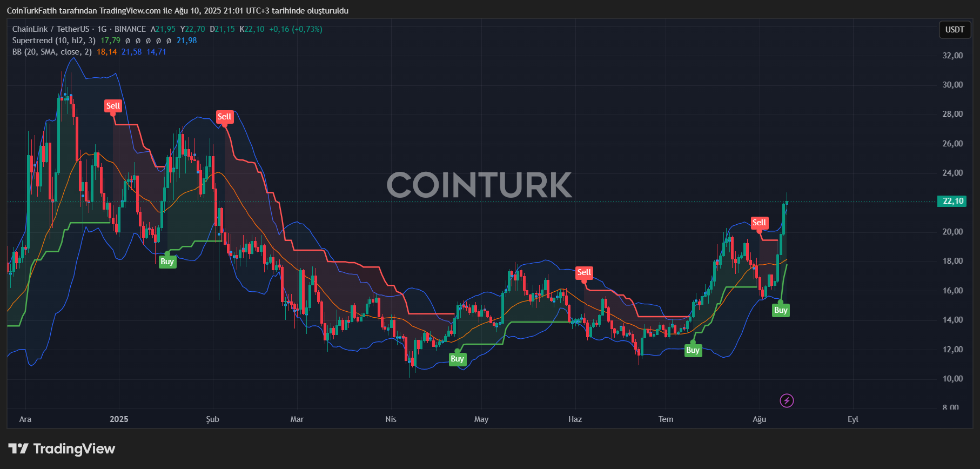Click the Buy marker in July

(x=693, y=350)
